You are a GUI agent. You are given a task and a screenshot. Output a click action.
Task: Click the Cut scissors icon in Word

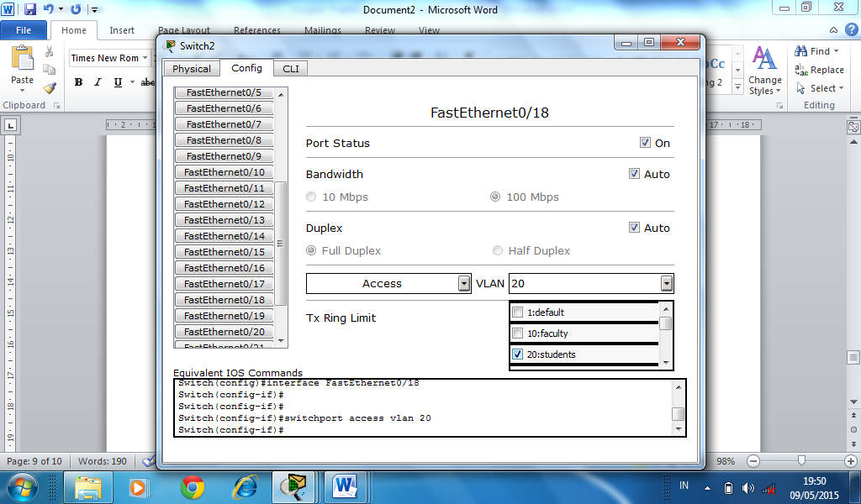[x=50, y=51]
